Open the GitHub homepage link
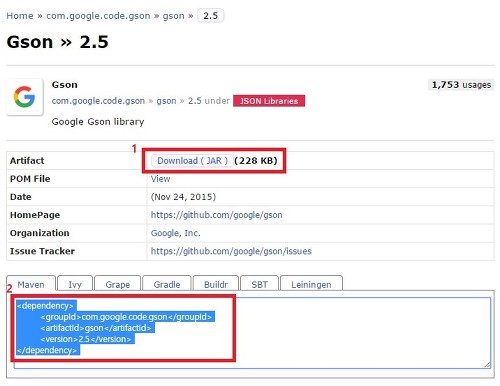Viewport: 500px width, 386px height. click(216, 215)
